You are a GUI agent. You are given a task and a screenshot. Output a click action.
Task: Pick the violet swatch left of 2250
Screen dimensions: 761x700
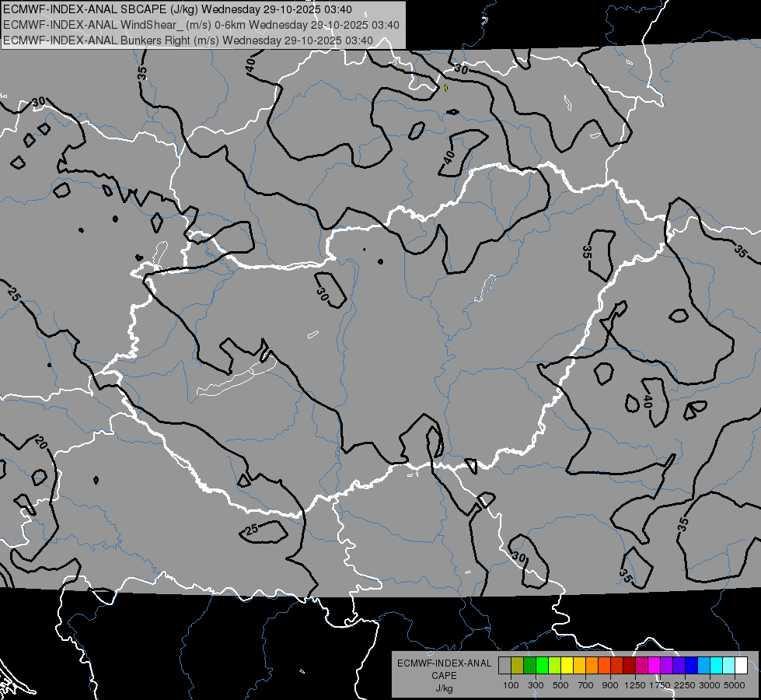679,665
